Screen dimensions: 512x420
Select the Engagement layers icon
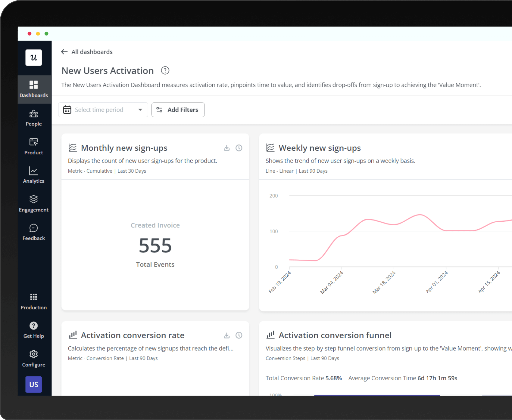coord(33,199)
